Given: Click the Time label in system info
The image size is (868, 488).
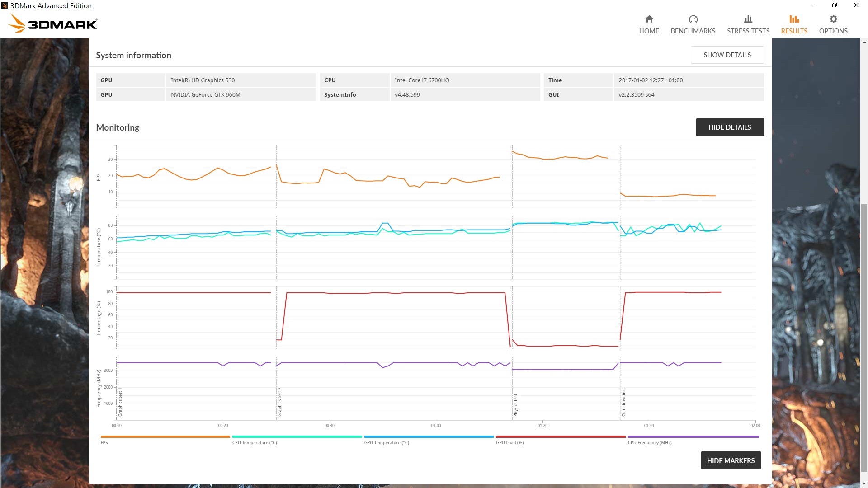Looking at the screenshot, I should click(555, 80).
